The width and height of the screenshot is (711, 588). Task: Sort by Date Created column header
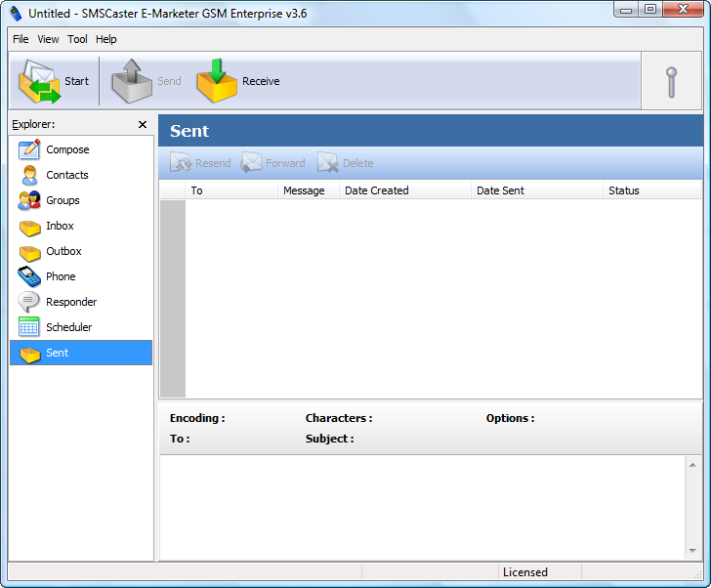(x=405, y=190)
